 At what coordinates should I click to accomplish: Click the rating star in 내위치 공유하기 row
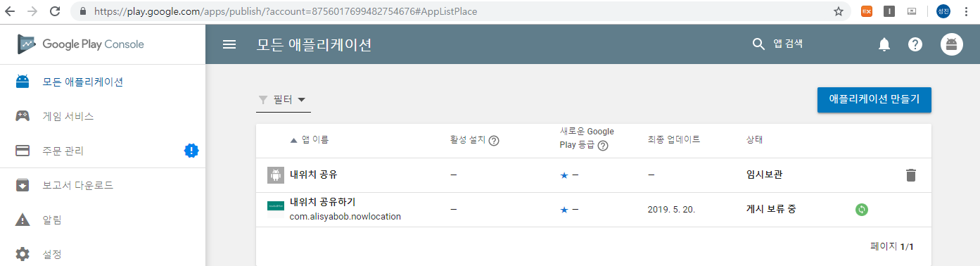[564, 210]
